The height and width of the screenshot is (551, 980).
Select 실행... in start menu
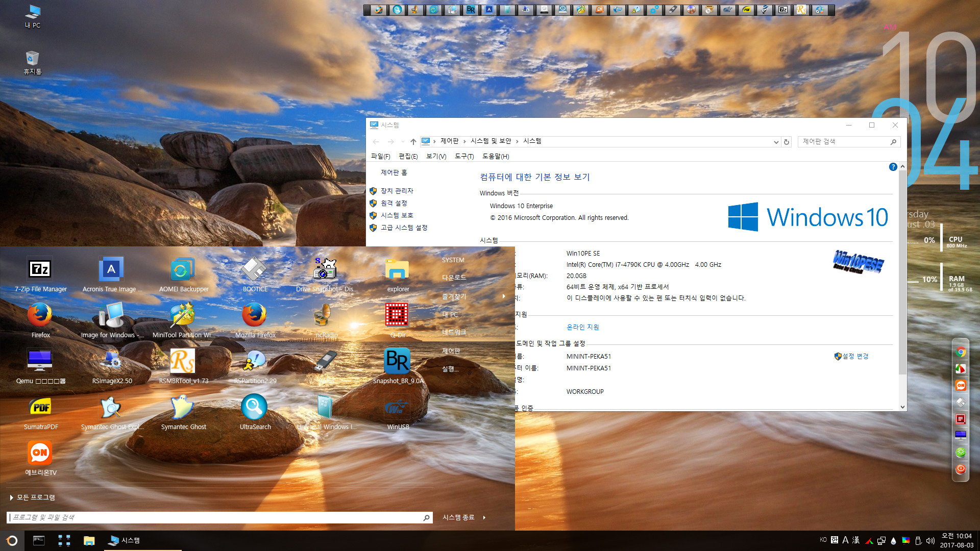pyautogui.click(x=450, y=369)
